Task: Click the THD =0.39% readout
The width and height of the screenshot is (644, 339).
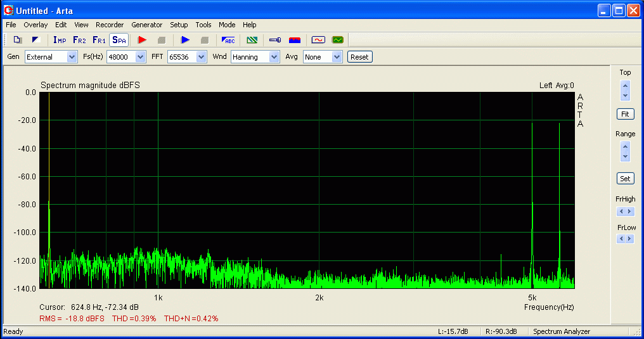Action: pos(134,319)
